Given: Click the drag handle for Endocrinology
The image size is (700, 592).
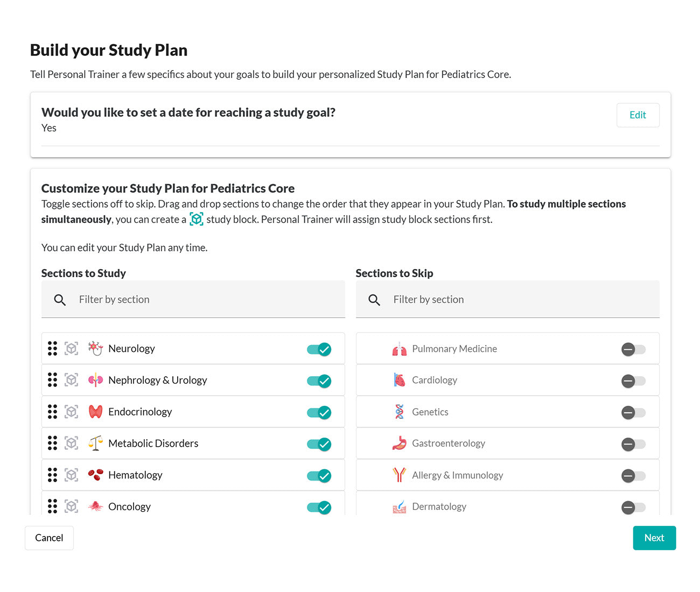Looking at the screenshot, I should click(x=52, y=412).
